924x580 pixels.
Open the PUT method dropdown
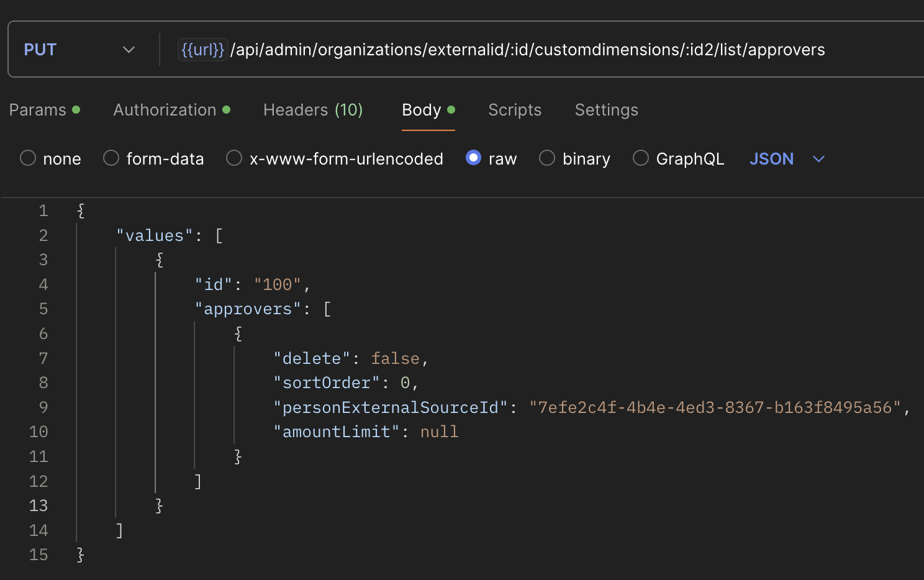79,50
